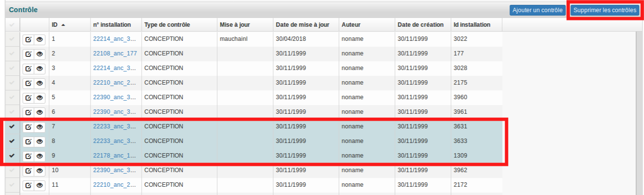Check the selection mark for row ID 2
This screenshot has width=644, height=195.
12,53
